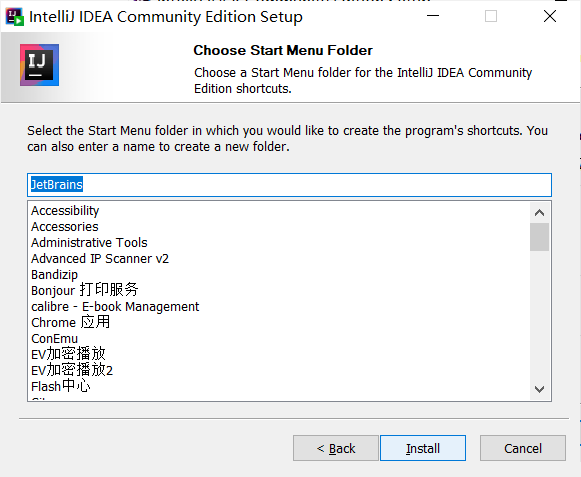Go back with the Back button

[x=336, y=448]
